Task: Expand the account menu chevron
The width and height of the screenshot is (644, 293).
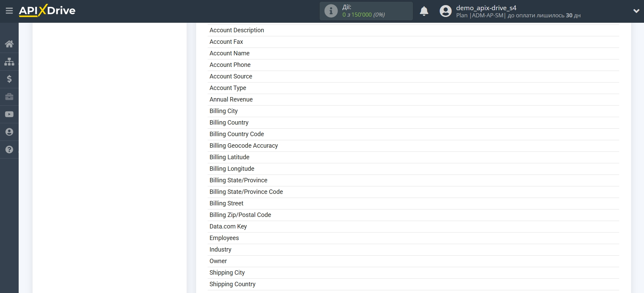Action: (x=636, y=11)
